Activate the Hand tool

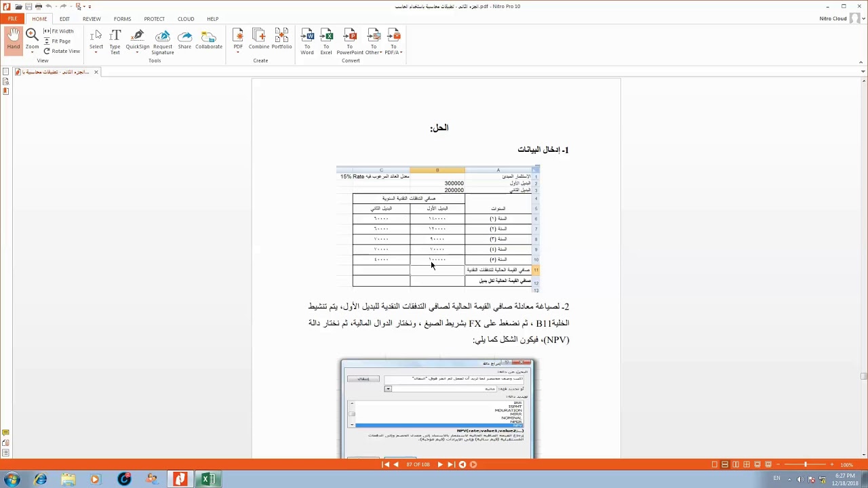point(14,39)
